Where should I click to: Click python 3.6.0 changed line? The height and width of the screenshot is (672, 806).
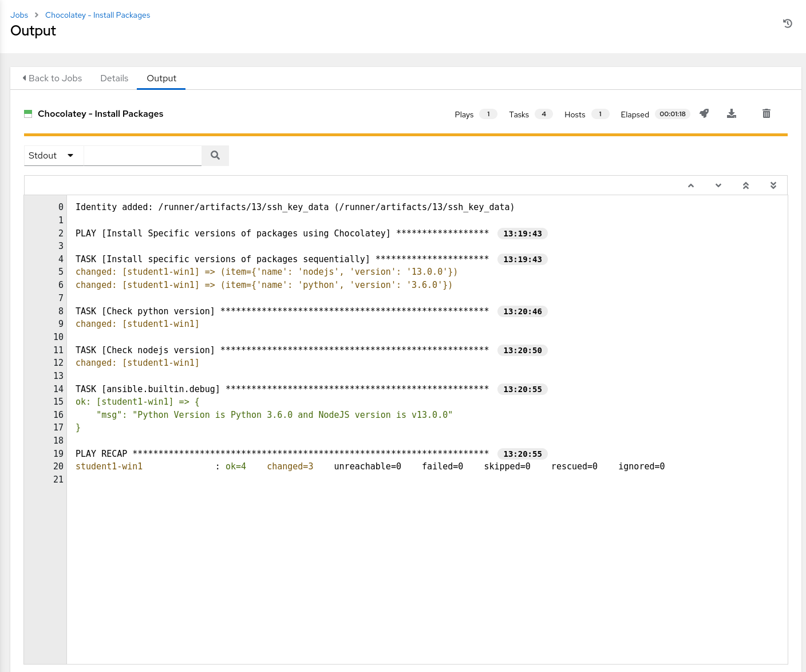pyautogui.click(x=264, y=285)
